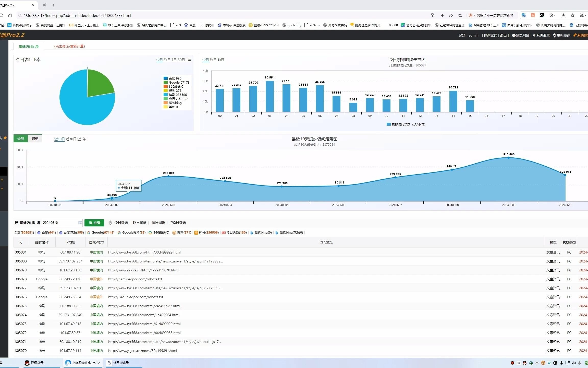Viewport: 588px width, 368px height.
Task: Click 前2日蜘蛛 quick filter
Action: click(178, 223)
